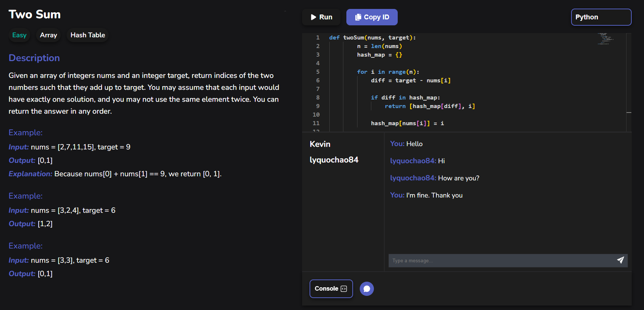
Task: Click the 'if diff in hash_map:' code line
Action: (x=406, y=98)
